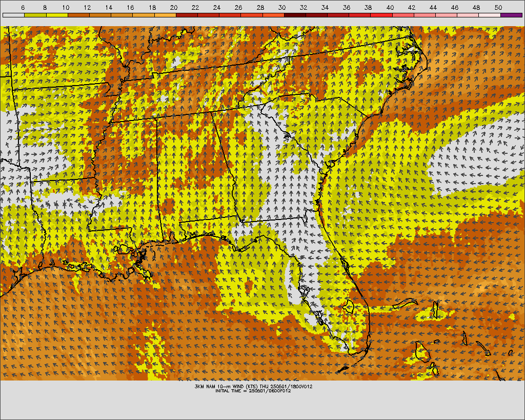Viewport: 525px width, 420px height.
Task: Pick the legend scale label "24"
Action: 217,7
